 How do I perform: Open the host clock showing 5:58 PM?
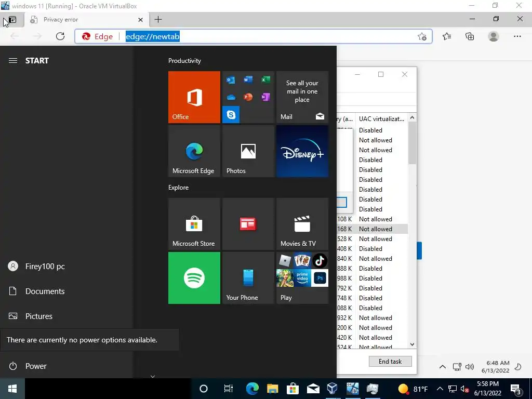coord(487,389)
